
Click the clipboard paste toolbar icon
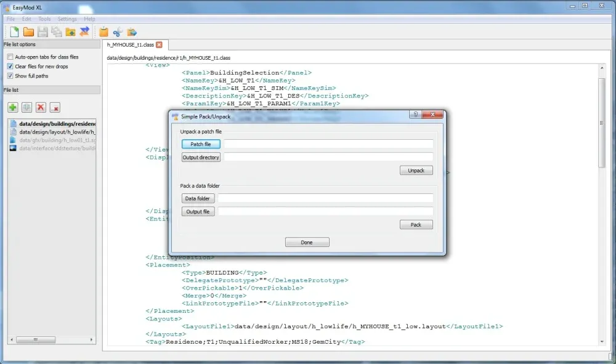[x=103, y=32]
